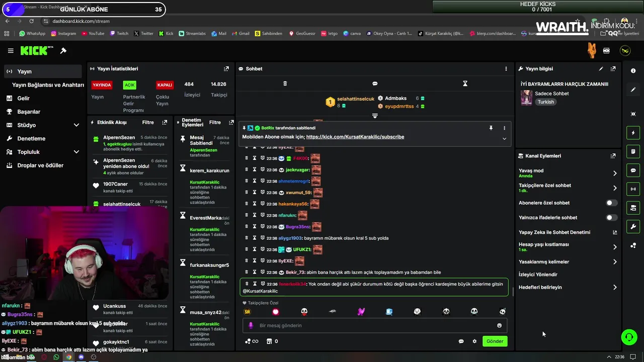Image resolution: width=644 pixels, height=362 pixels.
Task: Pop out the Kanal Eylemleri panel
Action: (x=613, y=156)
